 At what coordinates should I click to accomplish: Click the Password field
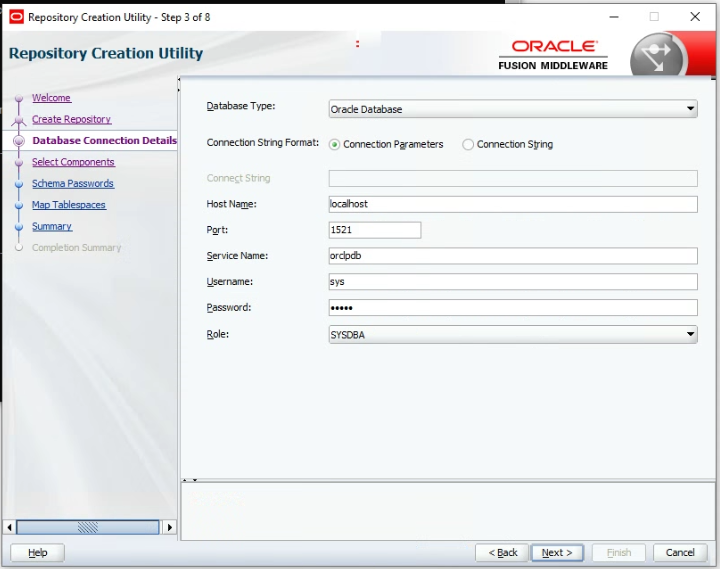(x=513, y=308)
